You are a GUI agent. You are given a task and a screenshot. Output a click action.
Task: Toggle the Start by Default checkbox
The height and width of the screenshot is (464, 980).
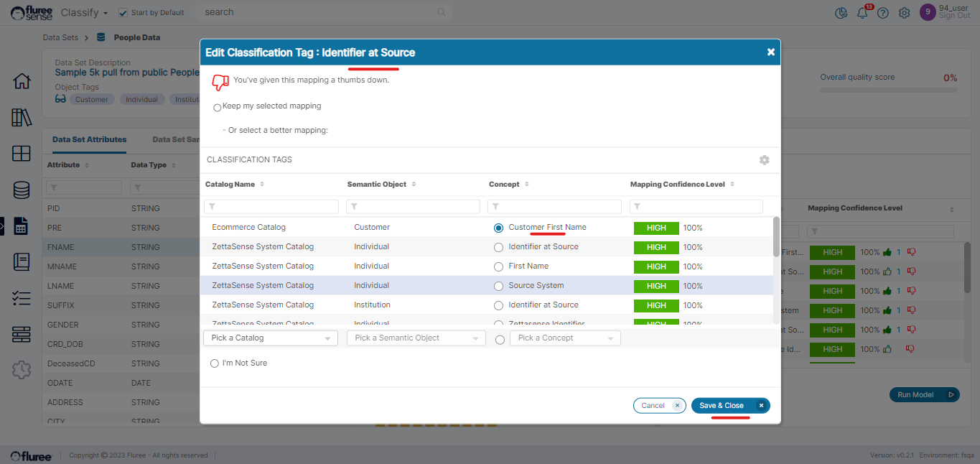coord(123,12)
